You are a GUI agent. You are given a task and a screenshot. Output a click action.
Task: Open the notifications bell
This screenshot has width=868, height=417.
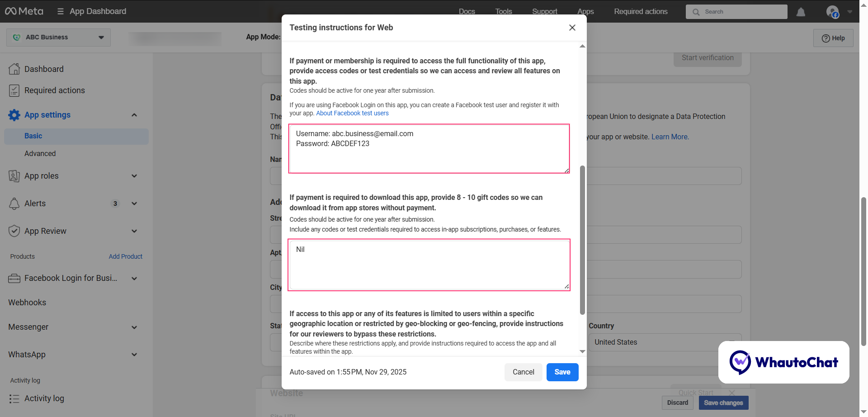pyautogui.click(x=801, y=12)
